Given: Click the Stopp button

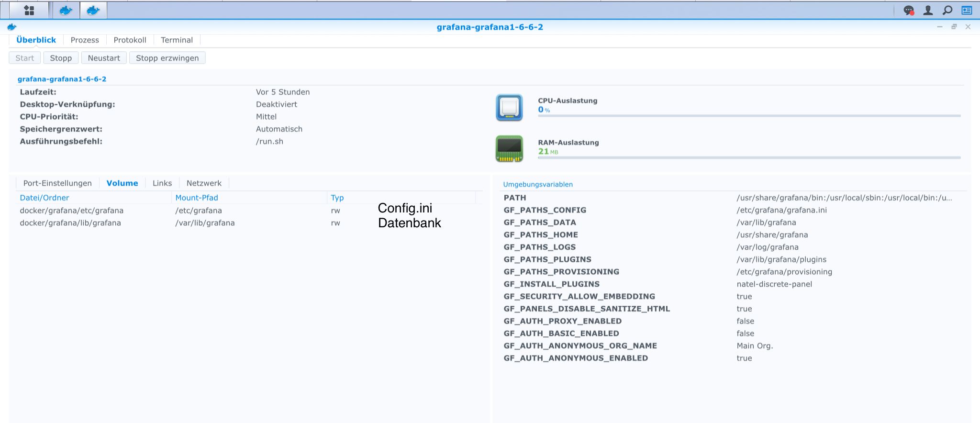Looking at the screenshot, I should (61, 58).
